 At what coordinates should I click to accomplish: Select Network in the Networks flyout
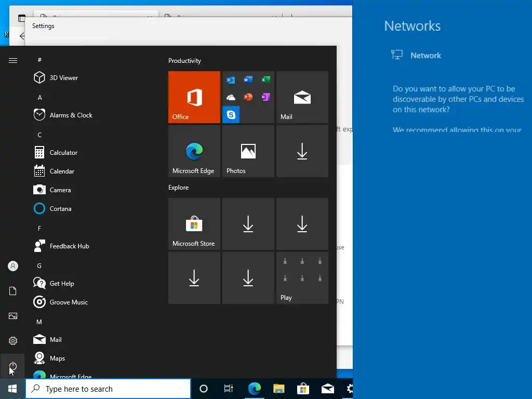click(x=425, y=55)
